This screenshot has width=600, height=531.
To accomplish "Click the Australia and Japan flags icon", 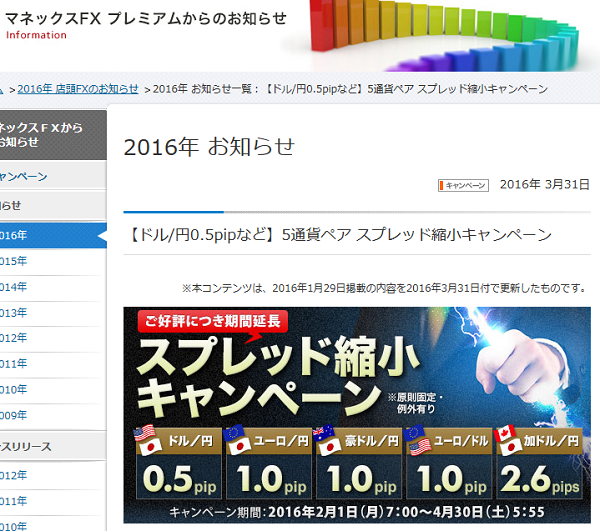I will [327, 440].
